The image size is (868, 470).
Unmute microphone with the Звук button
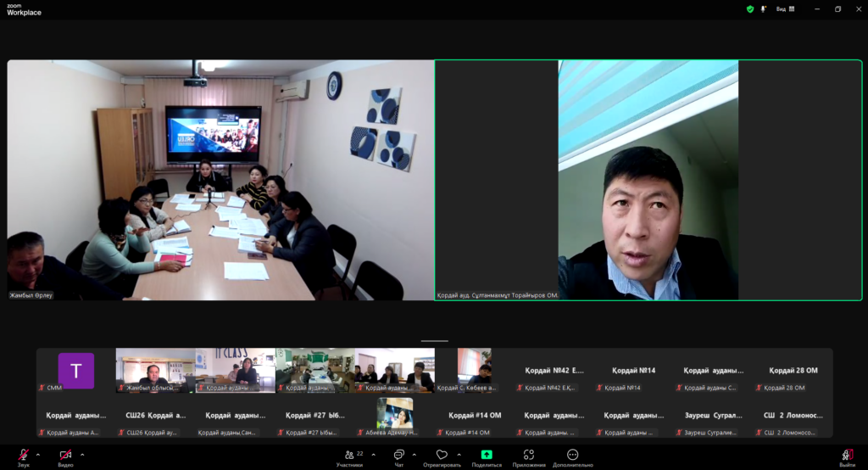(24, 456)
